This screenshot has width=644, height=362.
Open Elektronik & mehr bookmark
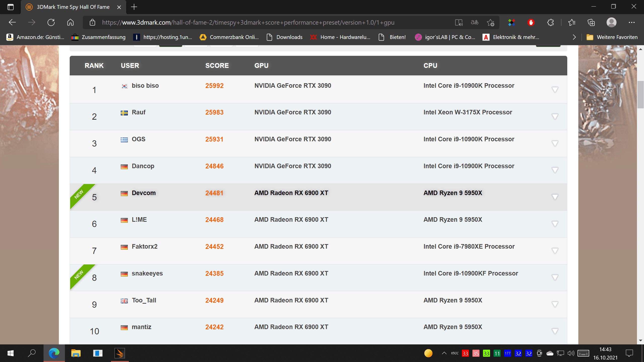point(511,37)
